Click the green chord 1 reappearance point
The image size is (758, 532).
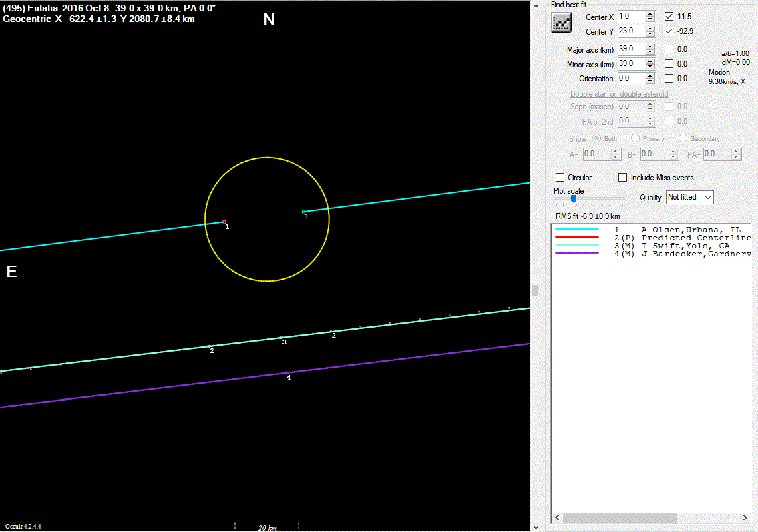point(304,212)
